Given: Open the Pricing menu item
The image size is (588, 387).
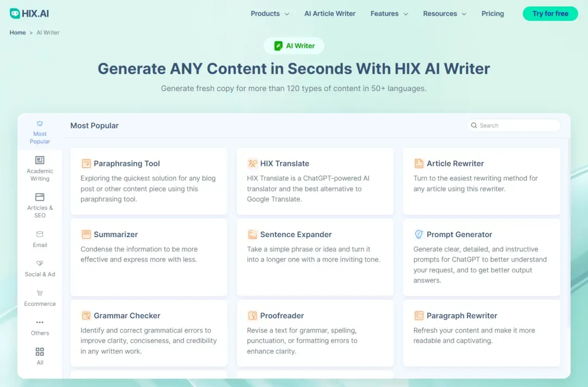Looking at the screenshot, I should click(493, 14).
